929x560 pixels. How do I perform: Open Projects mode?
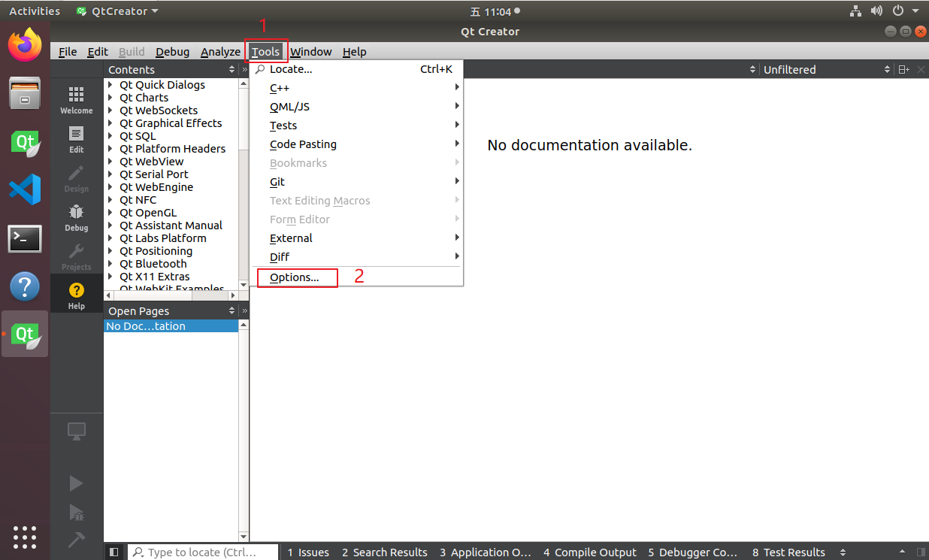click(76, 256)
